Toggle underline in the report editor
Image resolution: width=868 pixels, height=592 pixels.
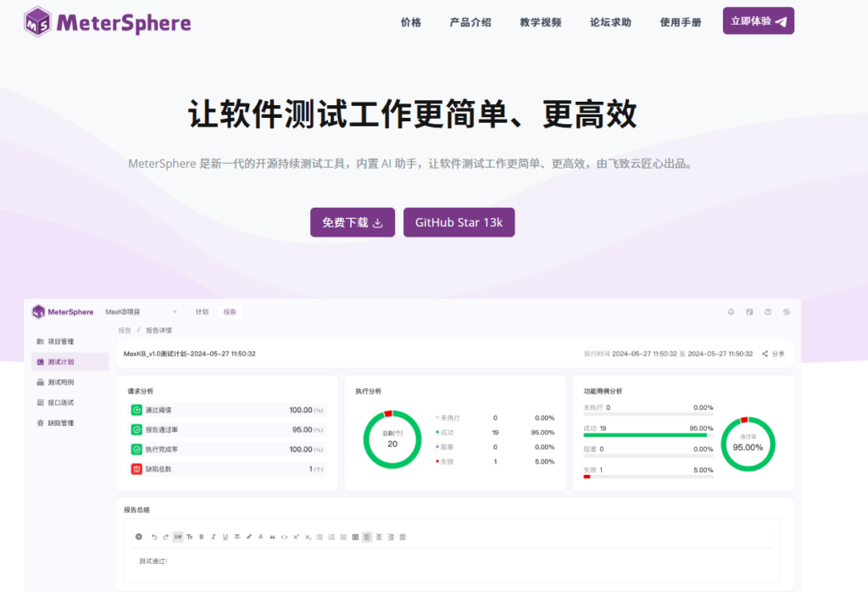(224, 537)
